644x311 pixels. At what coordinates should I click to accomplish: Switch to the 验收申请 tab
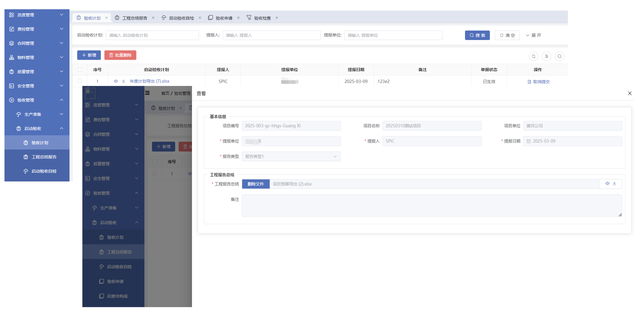[224, 18]
